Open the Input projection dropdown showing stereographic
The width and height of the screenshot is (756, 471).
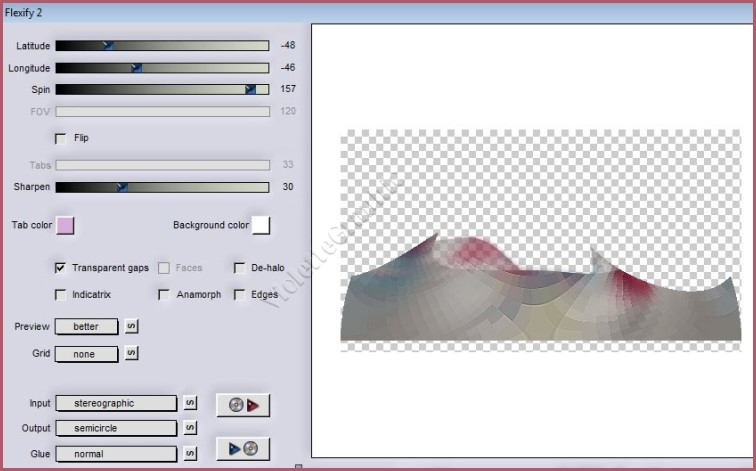(x=116, y=403)
